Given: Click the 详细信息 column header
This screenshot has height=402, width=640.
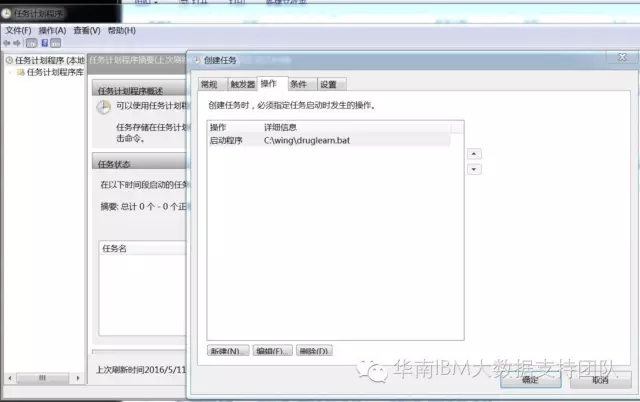Looking at the screenshot, I should 356,127.
